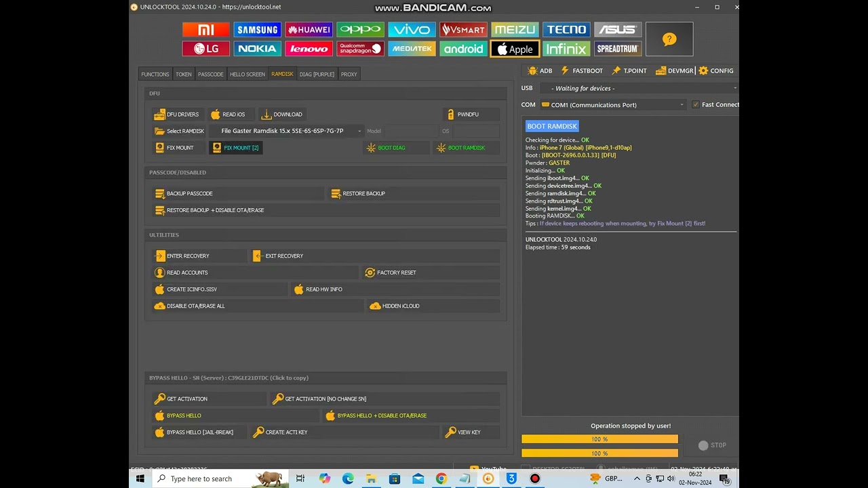
Task: Click EXIT RECOVERY
Action: pos(375,256)
